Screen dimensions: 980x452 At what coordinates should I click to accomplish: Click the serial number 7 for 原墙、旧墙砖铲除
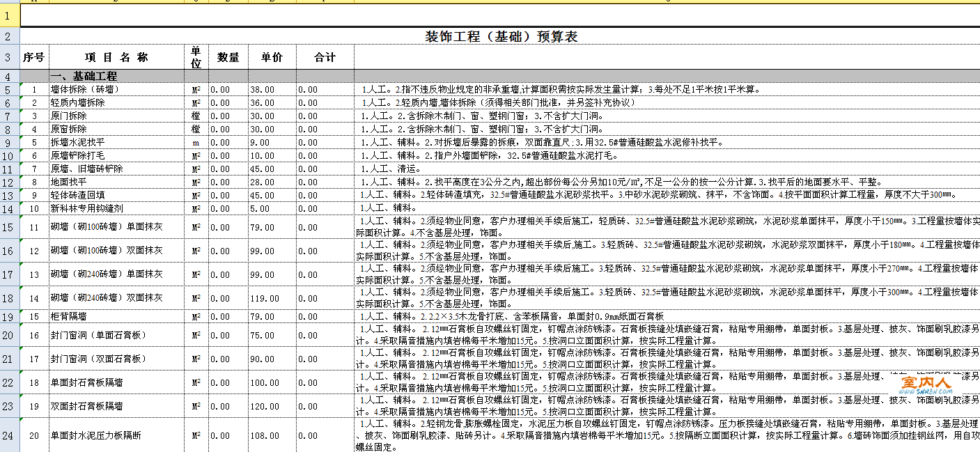[x=34, y=169]
